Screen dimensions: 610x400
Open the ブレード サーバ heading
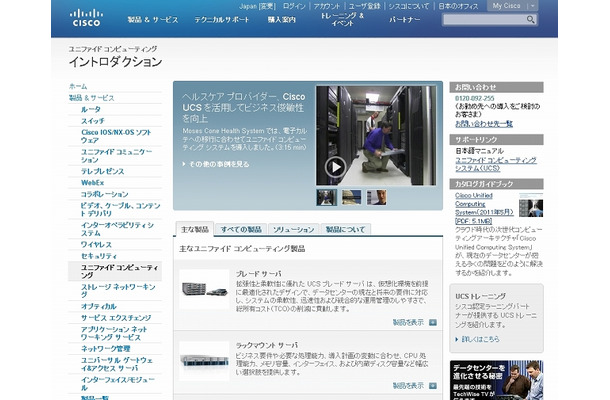tap(258, 274)
